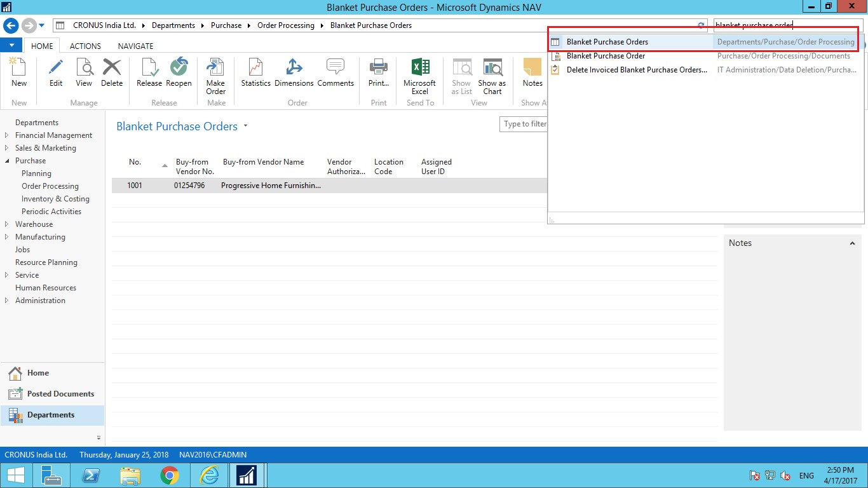Open Posted Documents navigation button

(x=52, y=394)
